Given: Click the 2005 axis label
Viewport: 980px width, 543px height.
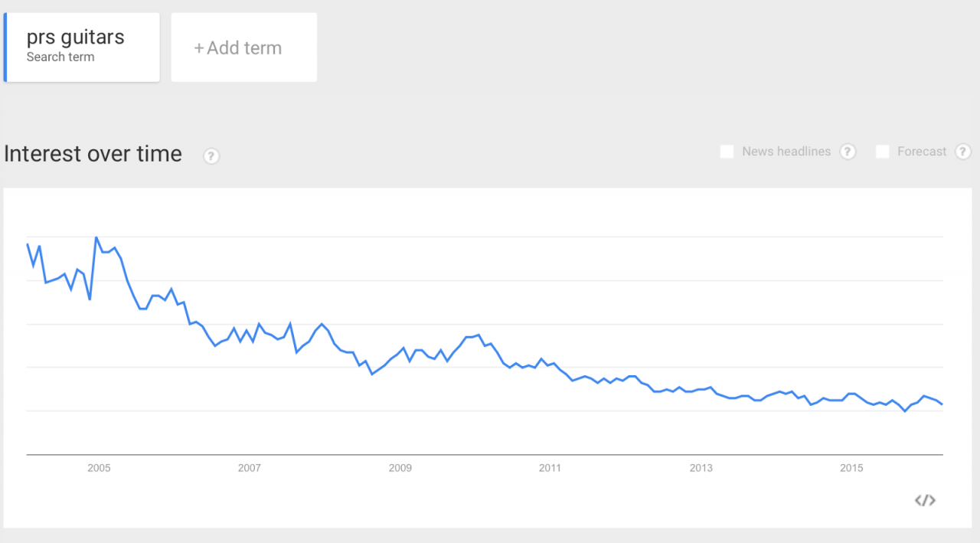Looking at the screenshot, I should (99, 468).
